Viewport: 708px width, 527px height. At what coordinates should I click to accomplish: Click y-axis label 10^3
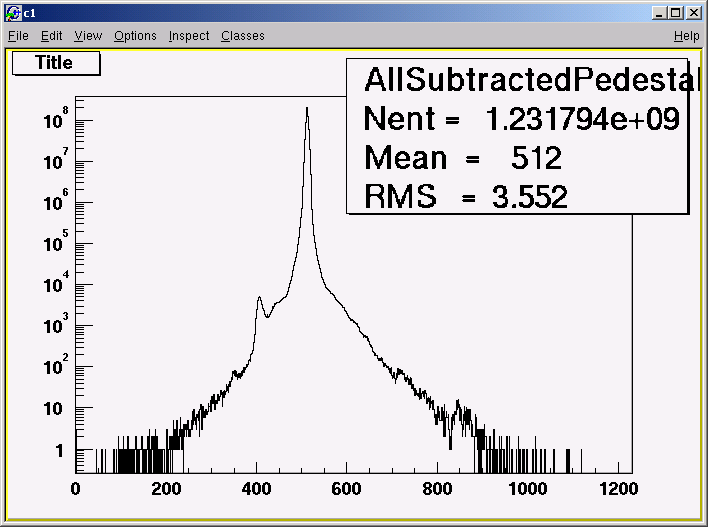click(56, 323)
